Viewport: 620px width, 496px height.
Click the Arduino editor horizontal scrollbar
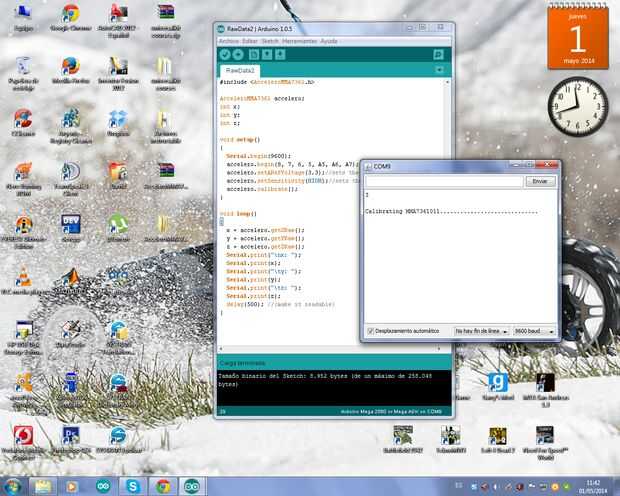tap(331, 348)
